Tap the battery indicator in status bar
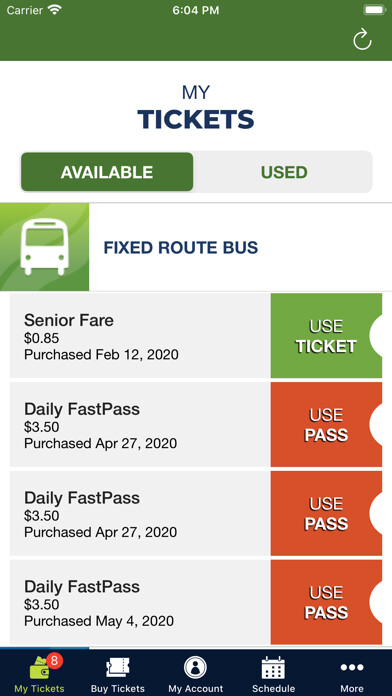Screen dimensions: 392x696 pyautogui.click(x=374, y=10)
